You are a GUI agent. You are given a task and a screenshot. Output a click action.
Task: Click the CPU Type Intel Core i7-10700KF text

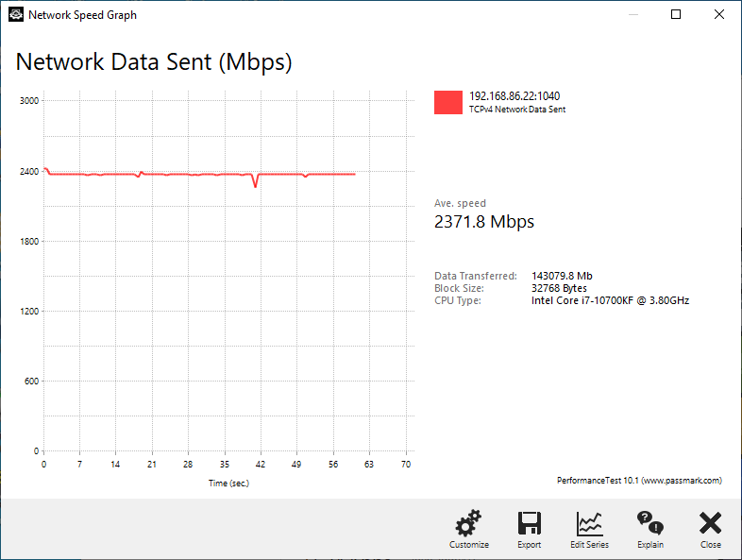[x=610, y=300]
